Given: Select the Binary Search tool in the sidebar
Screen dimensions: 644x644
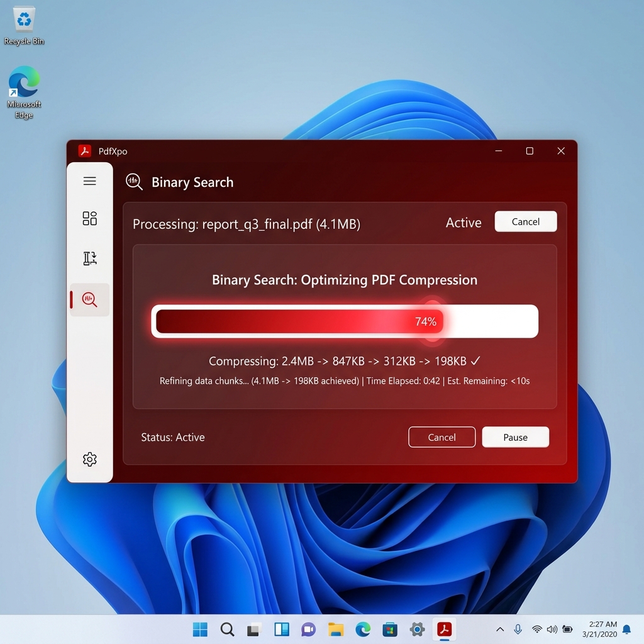Looking at the screenshot, I should pyautogui.click(x=89, y=300).
